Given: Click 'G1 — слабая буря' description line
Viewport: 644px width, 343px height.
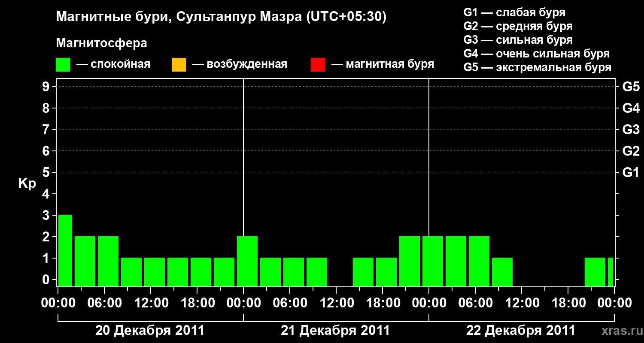Looking at the screenshot, I should tap(514, 12).
